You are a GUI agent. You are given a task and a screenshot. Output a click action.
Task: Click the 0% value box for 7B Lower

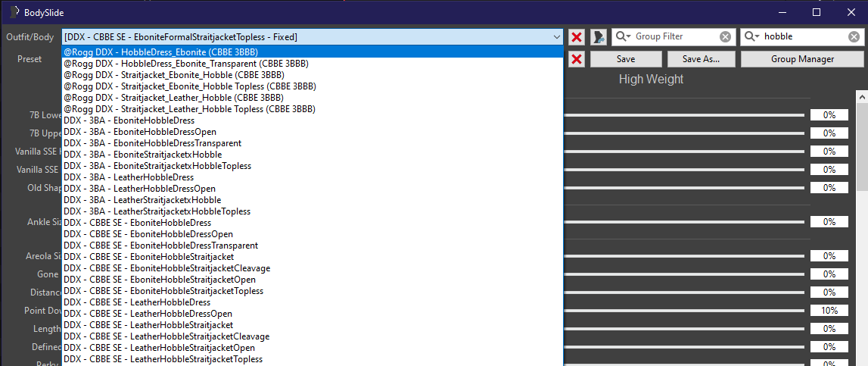click(829, 115)
